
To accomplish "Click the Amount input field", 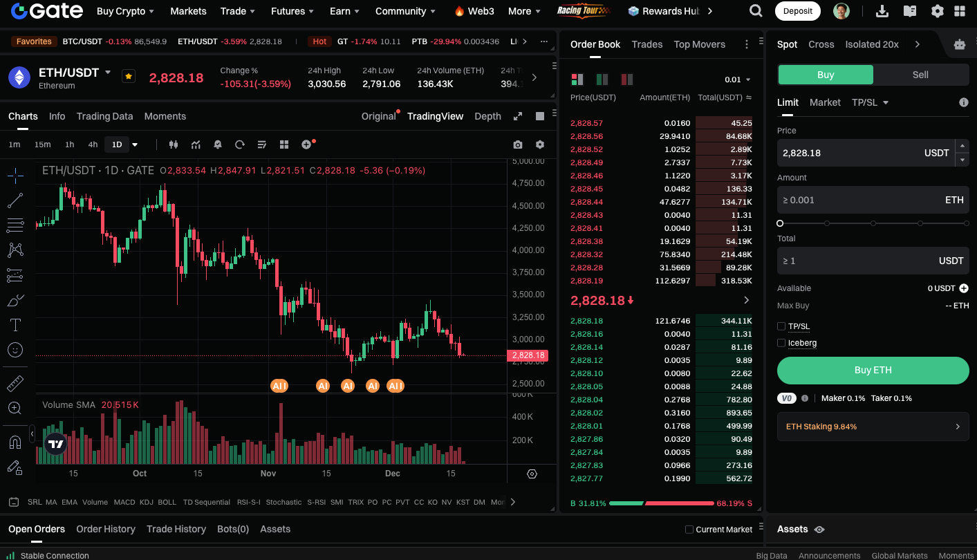I will pos(873,200).
